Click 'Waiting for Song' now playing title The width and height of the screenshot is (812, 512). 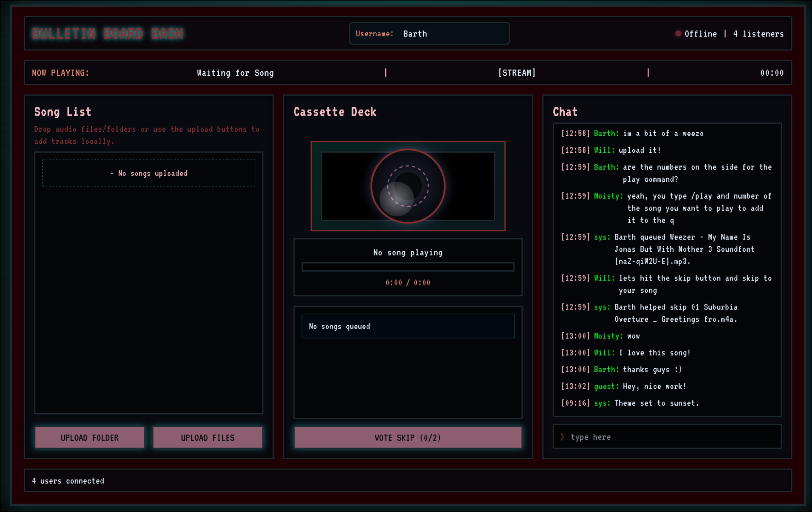click(235, 73)
